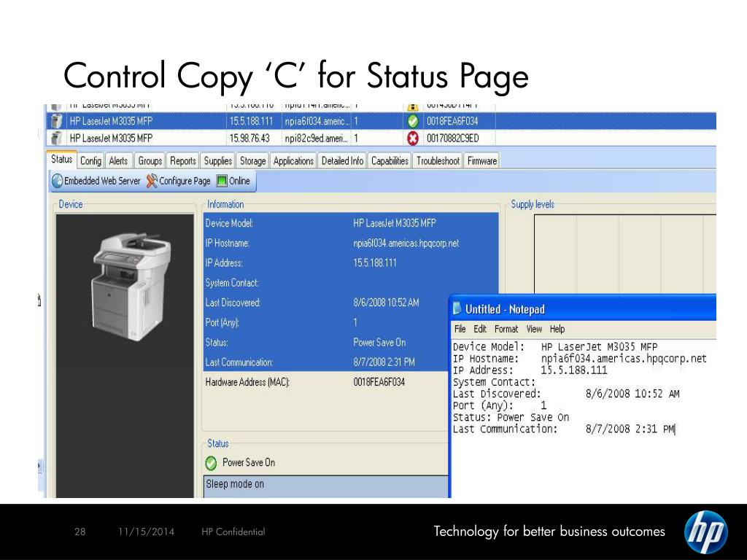
Task: Click Hardware Address value 0018FEA6F034 in Information
Action: click(x=379, y=382)
